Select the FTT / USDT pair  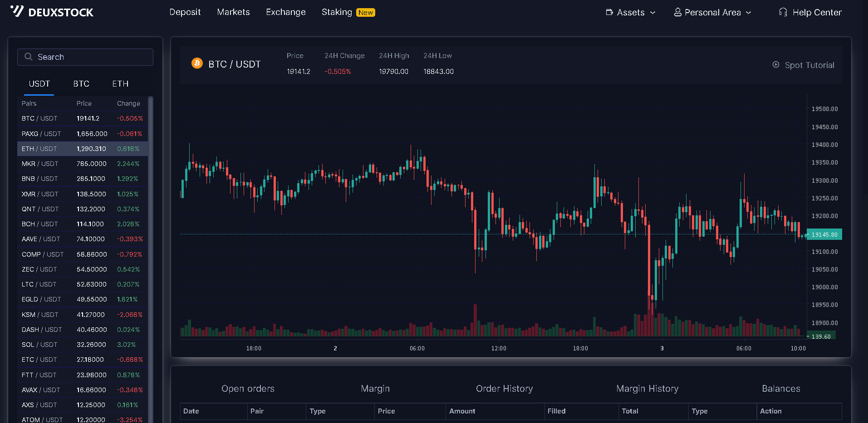tap(83, 375)
